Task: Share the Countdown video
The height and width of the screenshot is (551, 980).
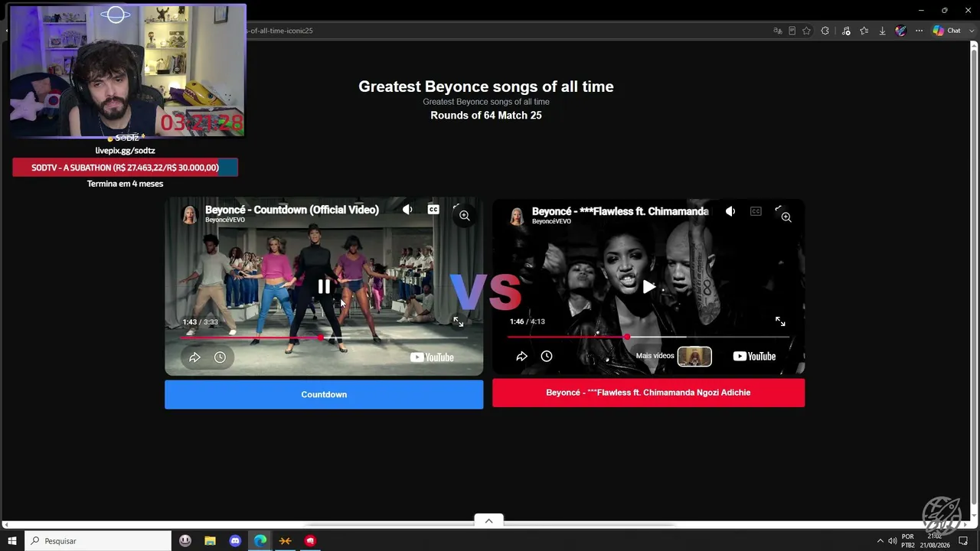Action: pos(194,357)
